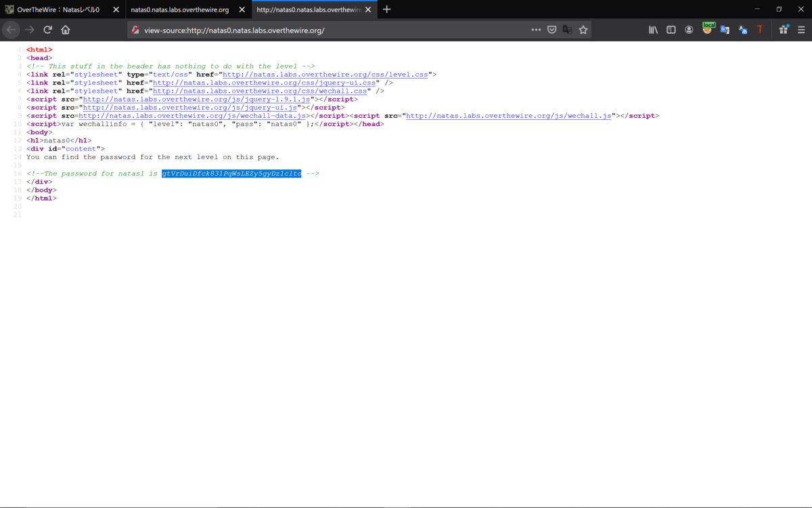Click the opening <body> tag

point(39,132)
